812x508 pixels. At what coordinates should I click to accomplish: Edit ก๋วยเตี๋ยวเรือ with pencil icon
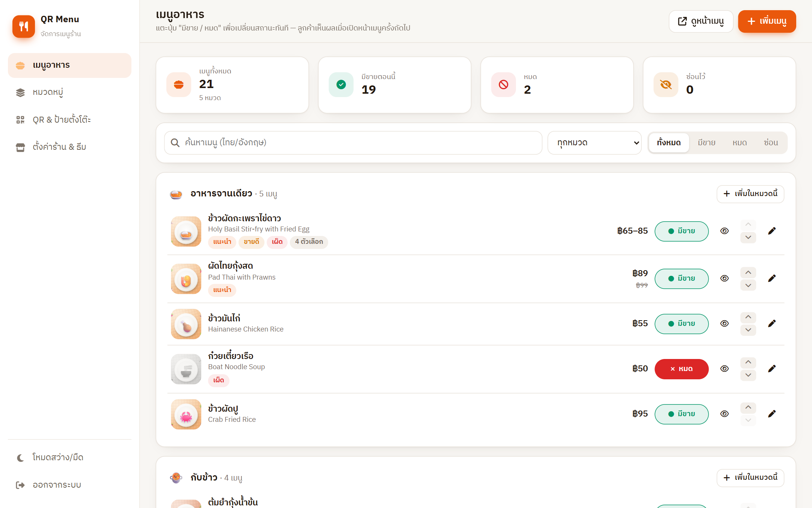click(x=772, y=369)
